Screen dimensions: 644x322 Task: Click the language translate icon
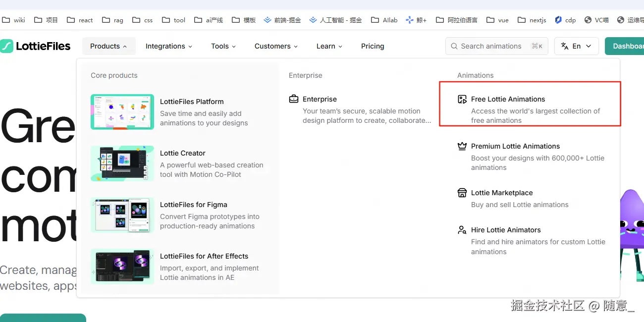coord(565,46)
